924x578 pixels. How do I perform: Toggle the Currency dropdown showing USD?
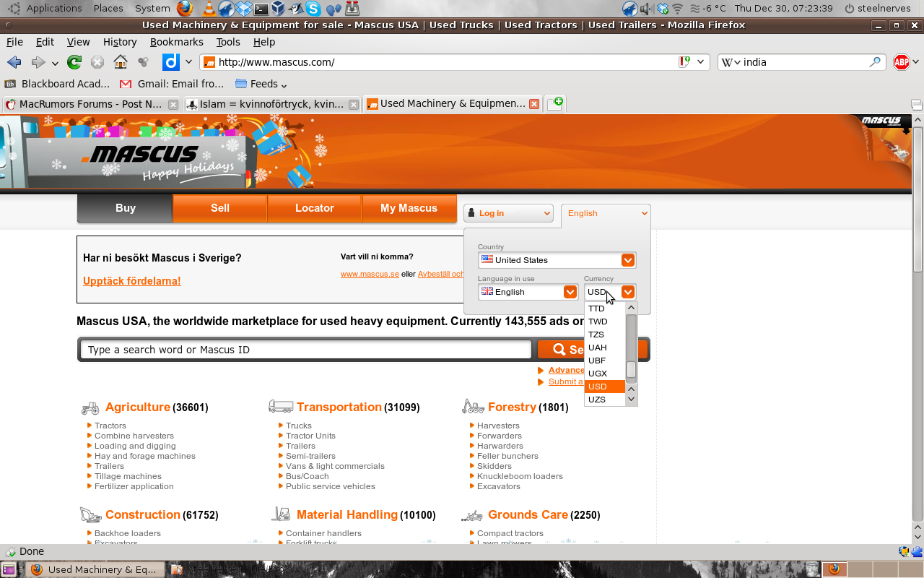(610, 292)
